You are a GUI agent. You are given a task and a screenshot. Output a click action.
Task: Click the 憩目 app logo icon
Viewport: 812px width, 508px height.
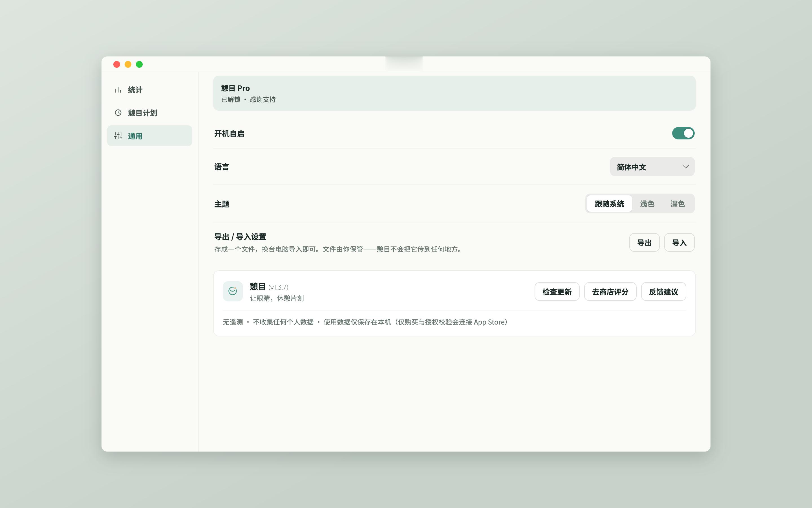233,291
